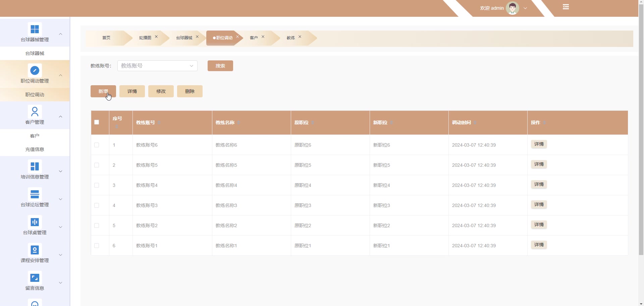Select the 台球桌管理 chart icon
Screen dimensions: 644x306
(x=35, y=222)
